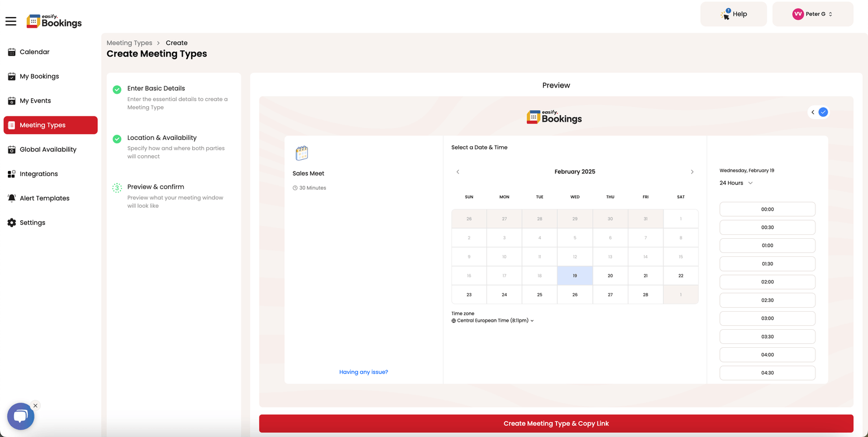Open the hamburger navigation menu

point(11,21)
